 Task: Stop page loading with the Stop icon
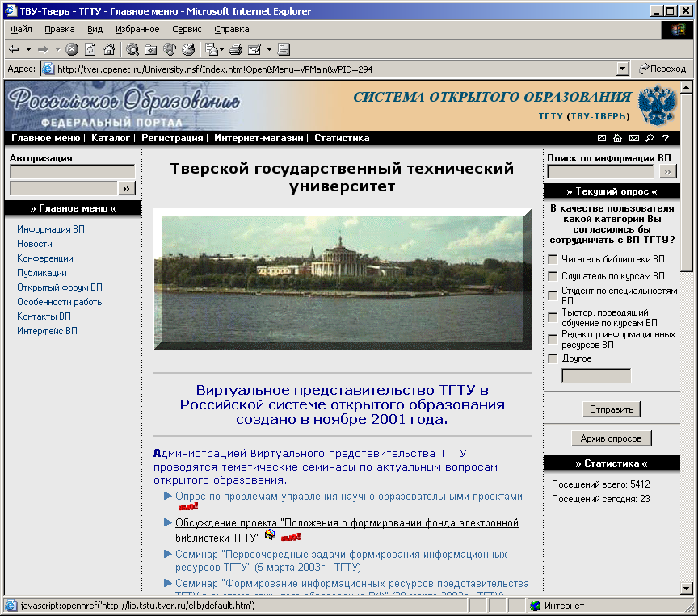click(72, 49)
